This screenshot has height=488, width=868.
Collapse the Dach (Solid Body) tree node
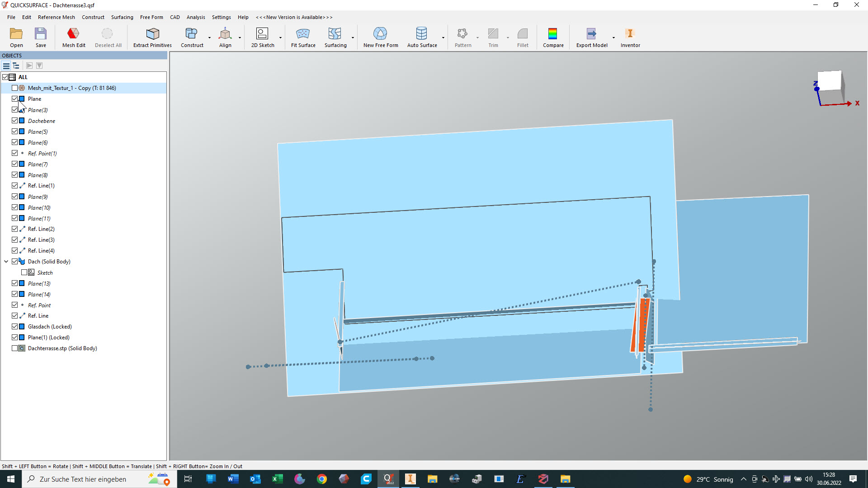(6, 262)
